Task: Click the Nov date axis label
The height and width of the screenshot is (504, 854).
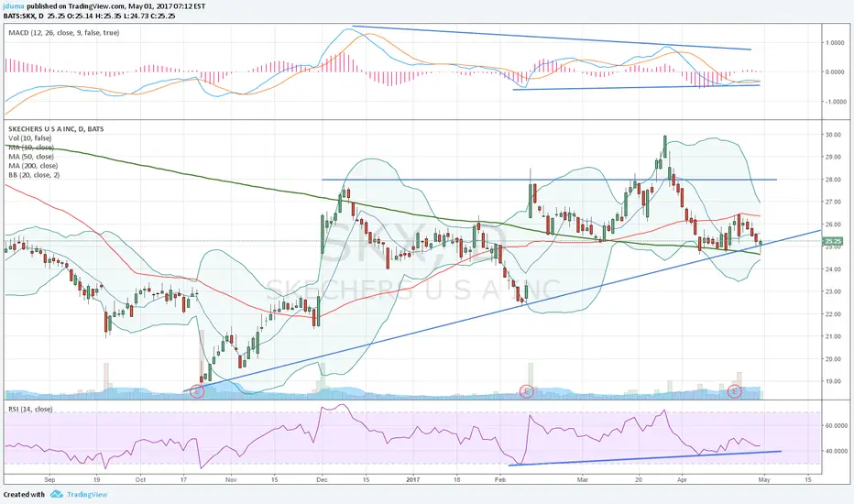Action: click(x=231, y=480)
